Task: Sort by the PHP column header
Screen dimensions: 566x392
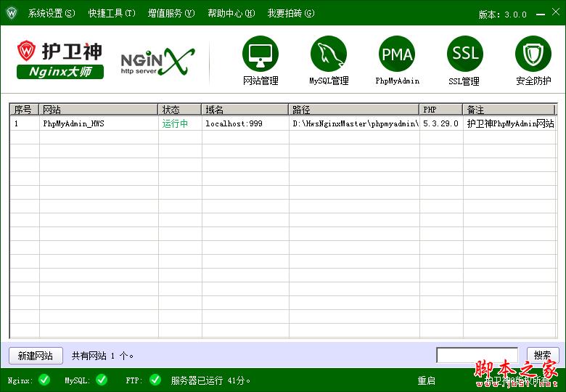Action: 440,110
